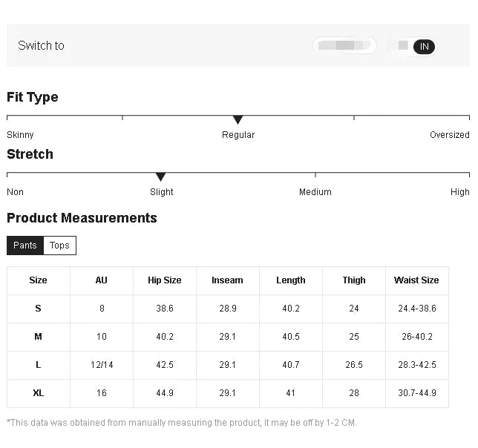Screen dimensions: 478x448
Task: Select High on the Stretch scale
Action: 459,192
